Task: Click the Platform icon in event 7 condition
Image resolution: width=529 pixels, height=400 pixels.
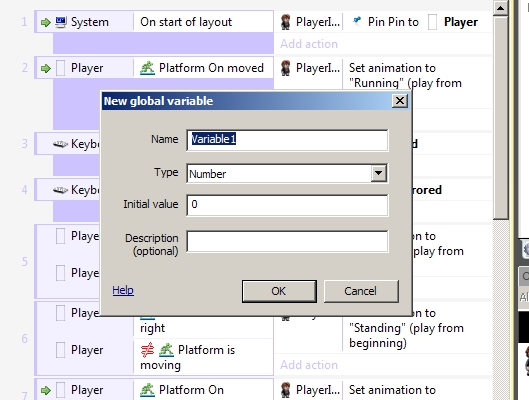Action: (x=147, y=390)
